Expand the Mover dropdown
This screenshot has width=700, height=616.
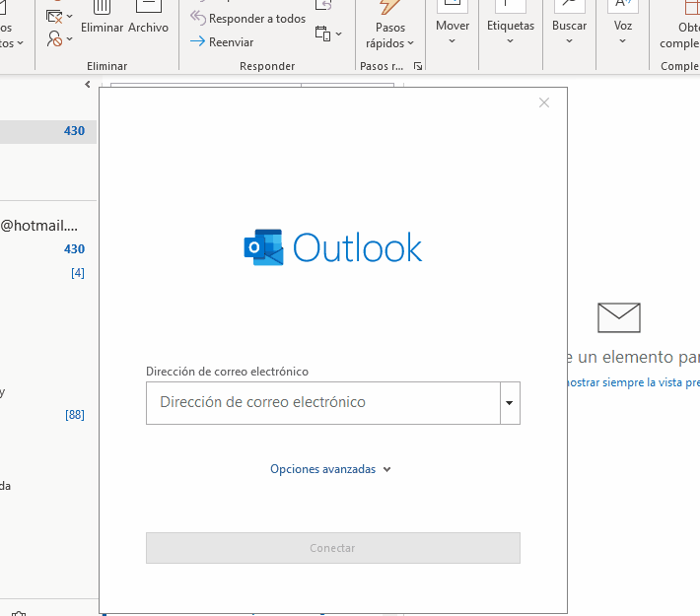click(453, 30)
